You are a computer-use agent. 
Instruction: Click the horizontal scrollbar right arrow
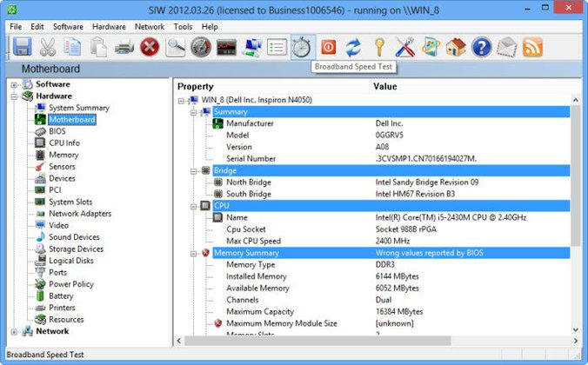click(575, 341)
